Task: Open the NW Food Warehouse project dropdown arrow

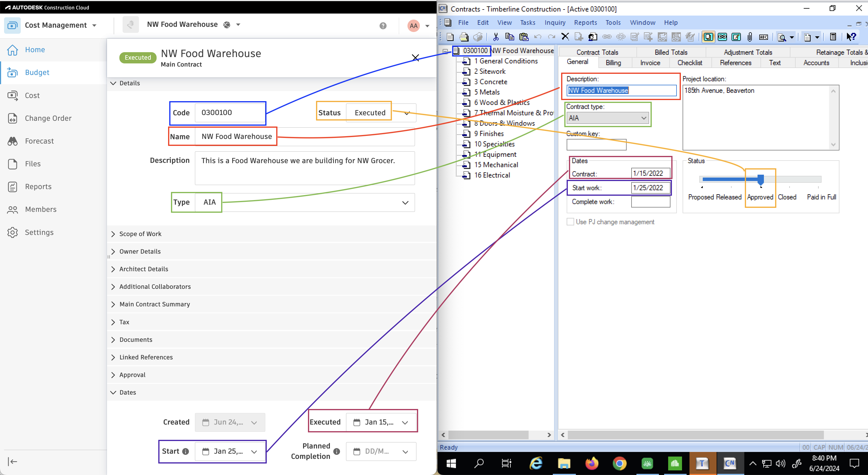Action: (238, 24)
